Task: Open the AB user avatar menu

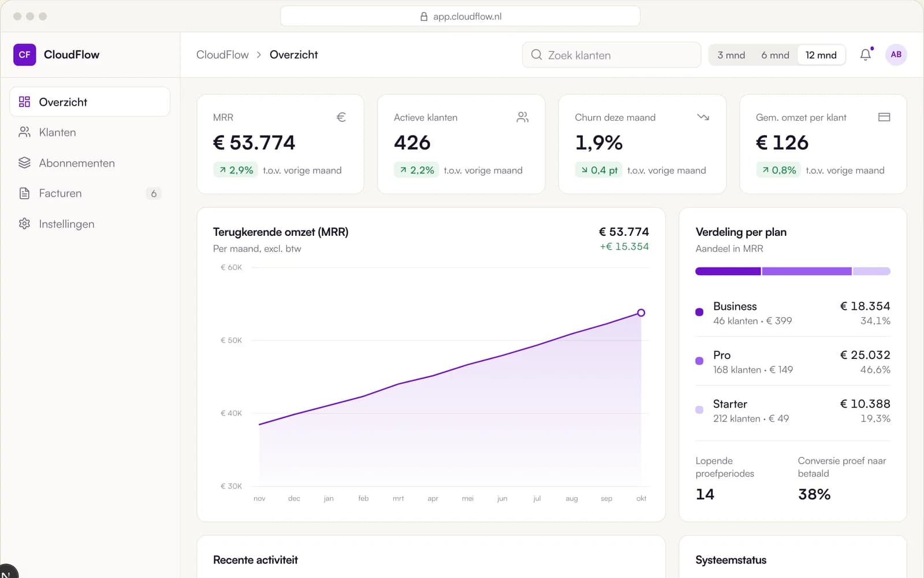Action: (x=896, y=55)
